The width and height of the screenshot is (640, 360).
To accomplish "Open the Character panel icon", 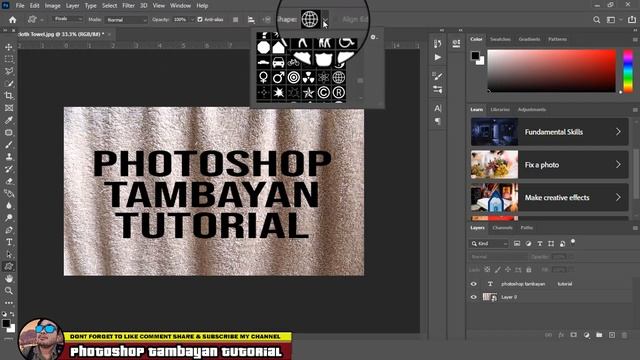I will (438, 108).
